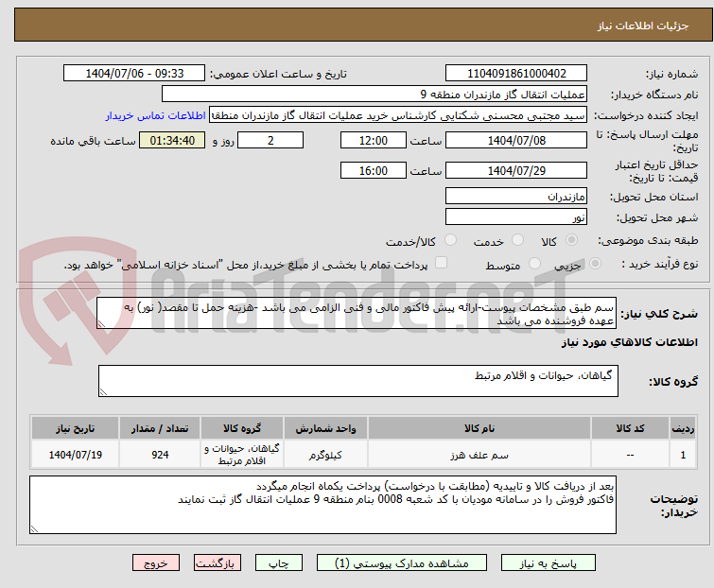Image resolution: width=714 pixels, height=588 pixels.
Task: Click the response deadline date 1404/07/08
Action: pyautogui.click(x=516, y=140)
